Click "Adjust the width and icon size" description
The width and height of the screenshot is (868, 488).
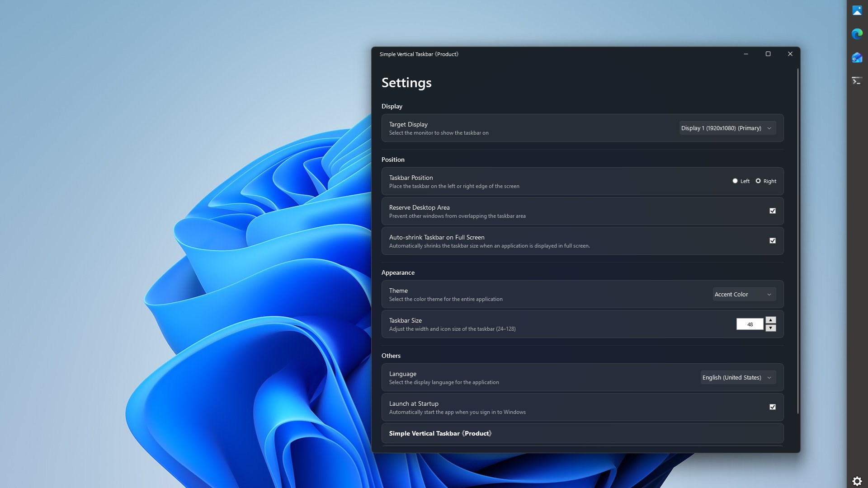click(453, 329)
